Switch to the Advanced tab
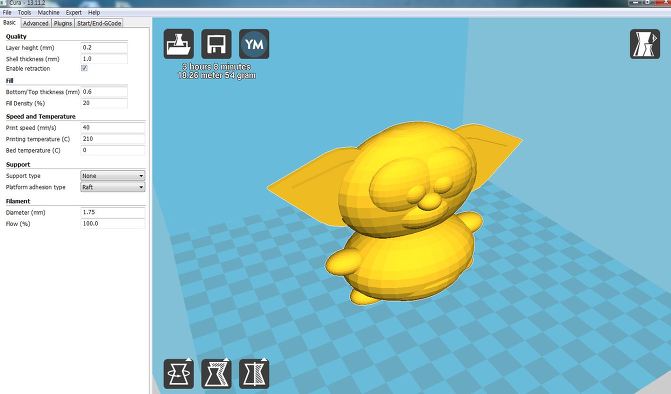671x394 pixels. [x=36, y=24]
